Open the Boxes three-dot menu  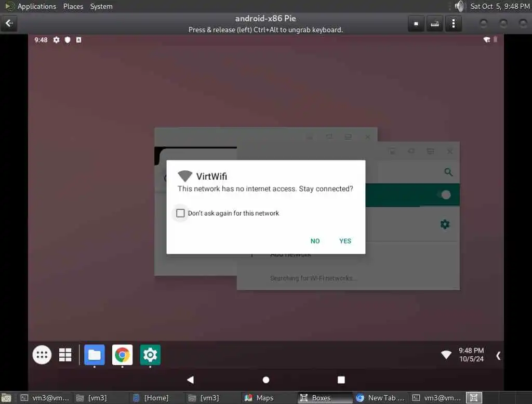pyautogui.click(x=453, y=23)
